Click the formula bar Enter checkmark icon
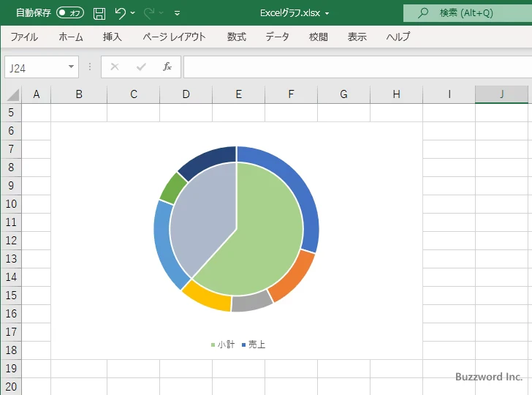Image resolution: width=532 pixels, height=395 pixels. coord(141,67)
